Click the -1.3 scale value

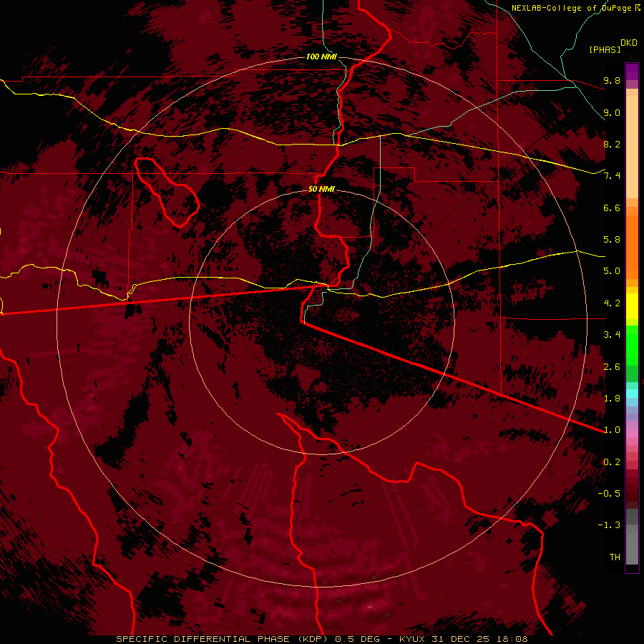[609, 525]
